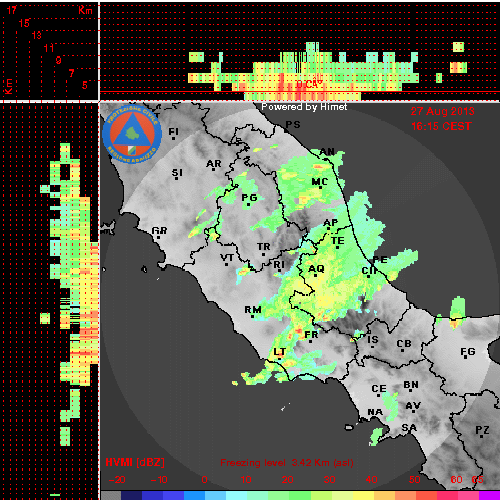Viewport: 500px width, 500px height.
Task: Select the PZ city label
Action: pos(482,430)
